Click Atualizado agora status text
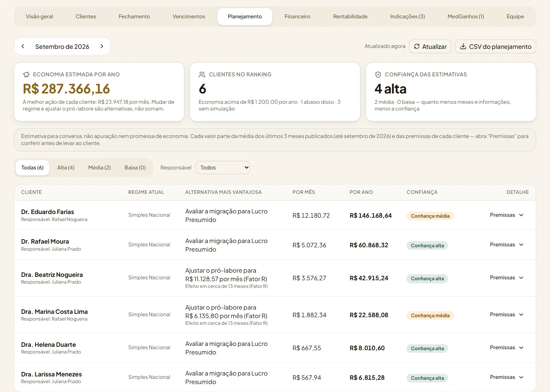The image size is (550, 392). tap(385, 46)
